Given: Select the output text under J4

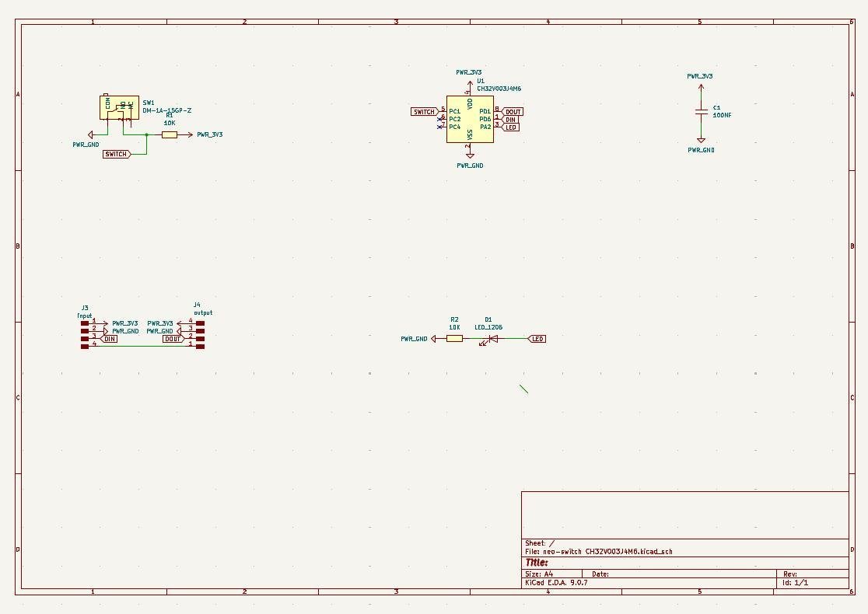Looking at the screenshot, I should [x=203, y=312].
